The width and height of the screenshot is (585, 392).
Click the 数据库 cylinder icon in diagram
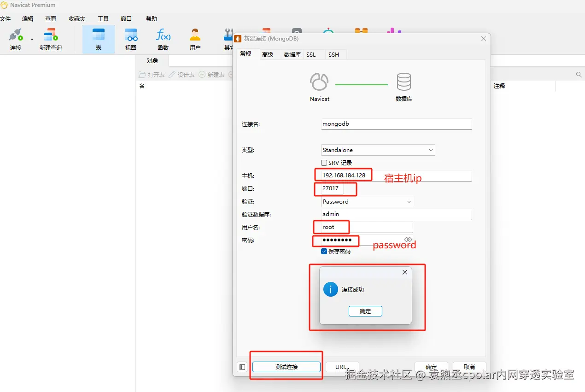pos(404,82)
